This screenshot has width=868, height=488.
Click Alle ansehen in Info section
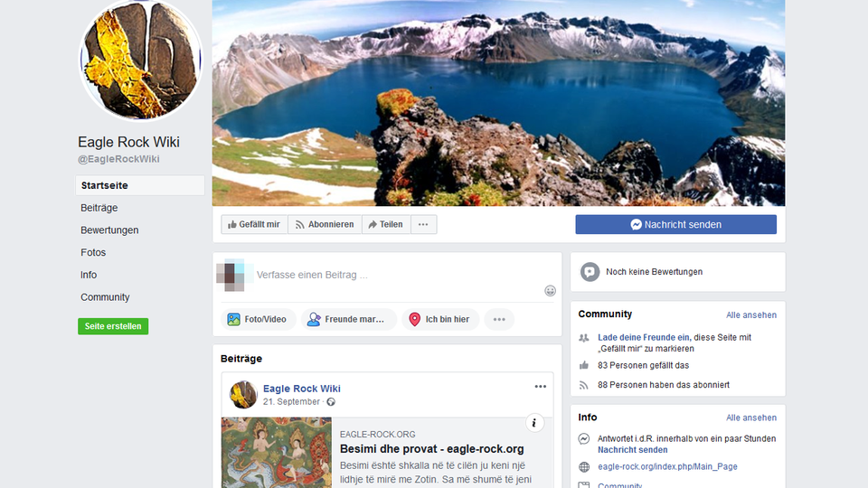(751, 418)
